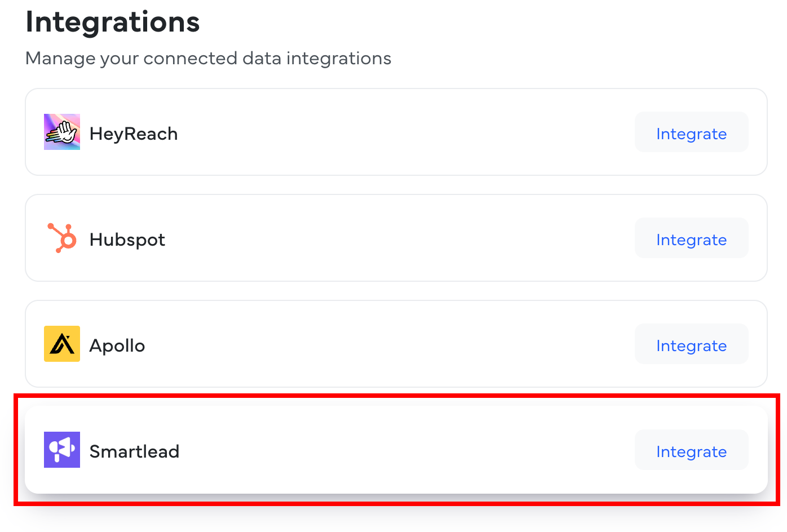Click empty center of the Apollo card
787x532 pixels.
click(395, 345)
